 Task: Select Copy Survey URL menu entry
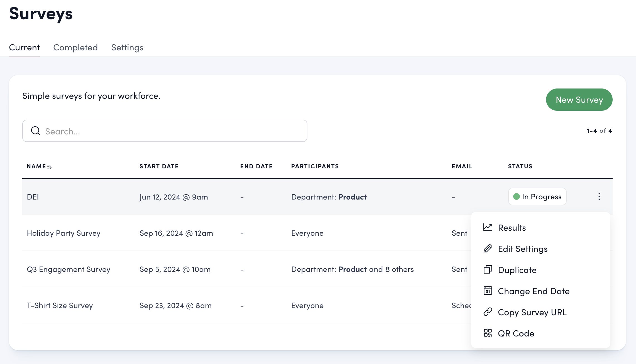point(532,312)
